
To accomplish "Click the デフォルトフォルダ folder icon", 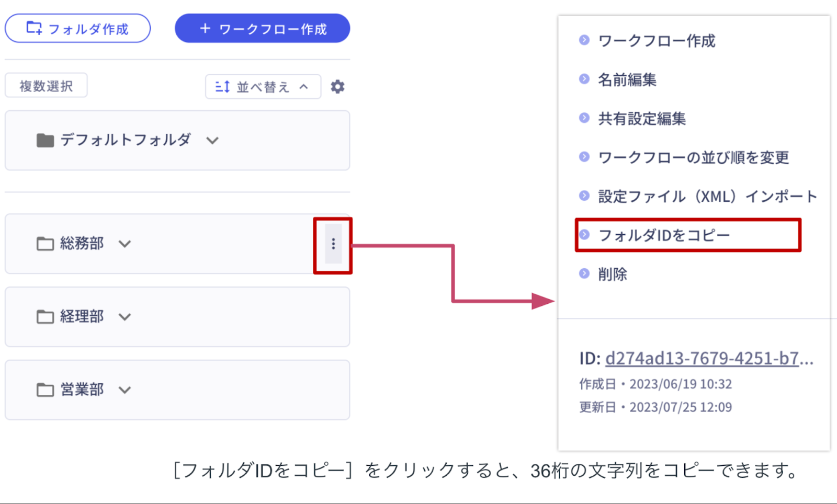I will (x=45, y=140).
